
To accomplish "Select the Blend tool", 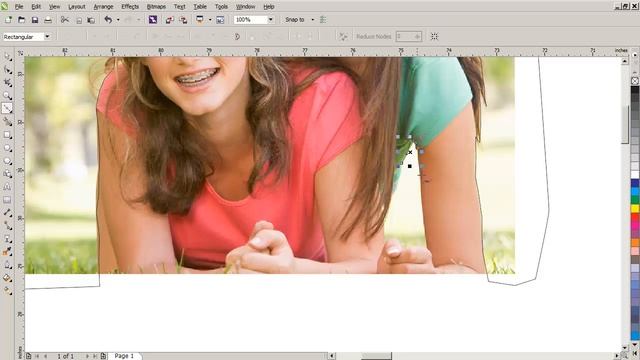I will [7, 239].
